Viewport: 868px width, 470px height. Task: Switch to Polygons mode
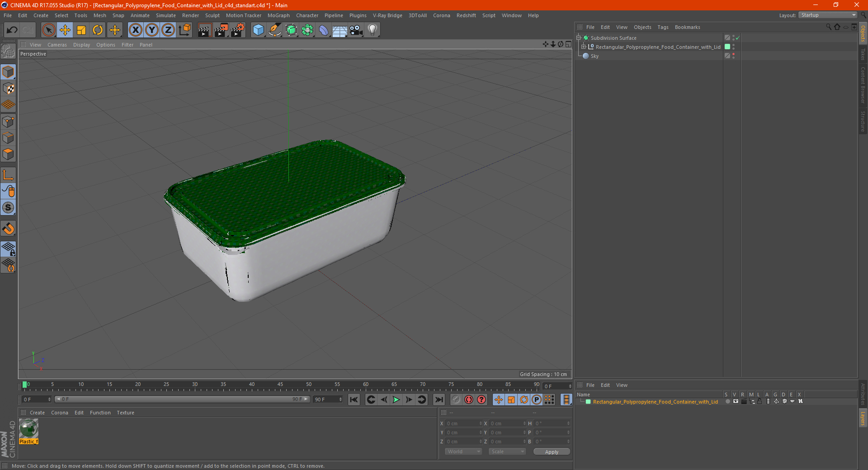click(8, 154)
